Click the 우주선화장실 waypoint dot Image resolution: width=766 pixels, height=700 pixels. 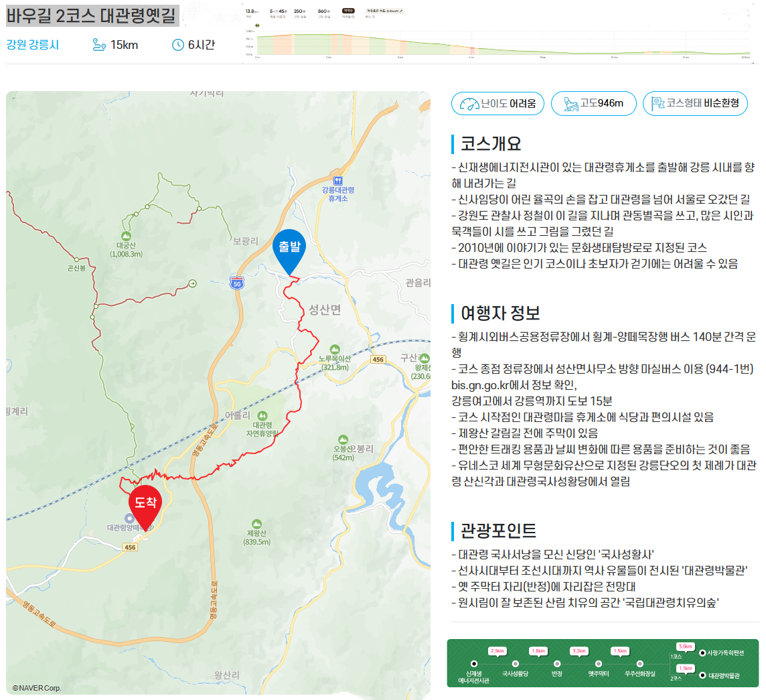coord(640,663)
